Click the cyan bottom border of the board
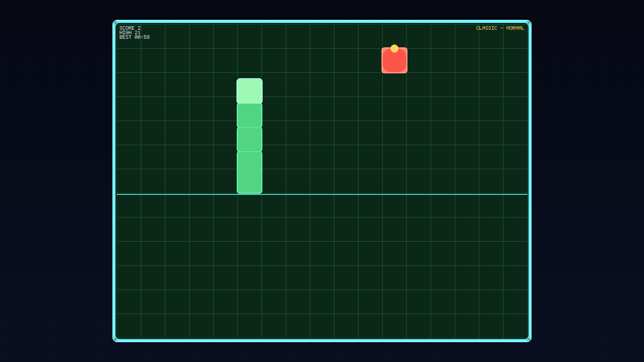The height and width of the screenshot is (362, 644). click(322, 340)
